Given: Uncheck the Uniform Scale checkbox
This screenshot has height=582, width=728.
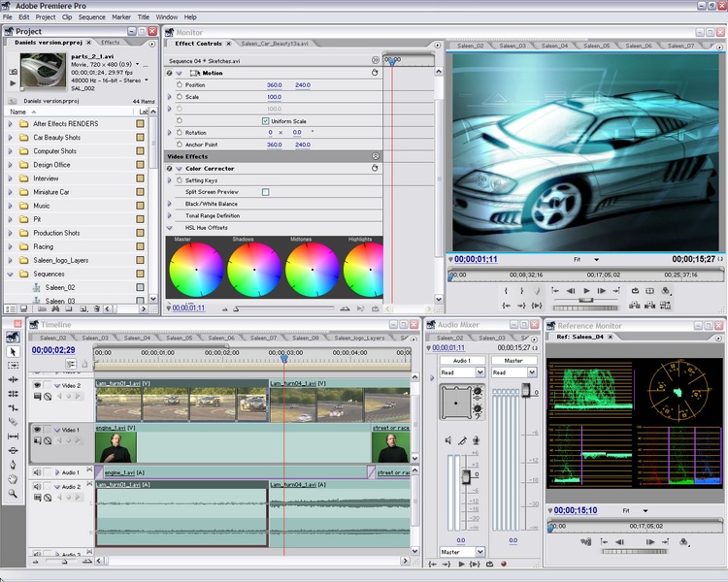Looking at the screenshot, I should coord(265,121).
